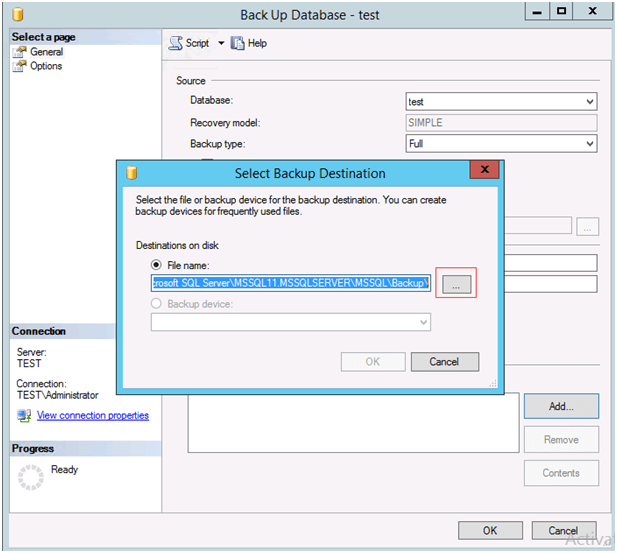
Task: Expand the Backup device combo box
Action: point(423,322)
